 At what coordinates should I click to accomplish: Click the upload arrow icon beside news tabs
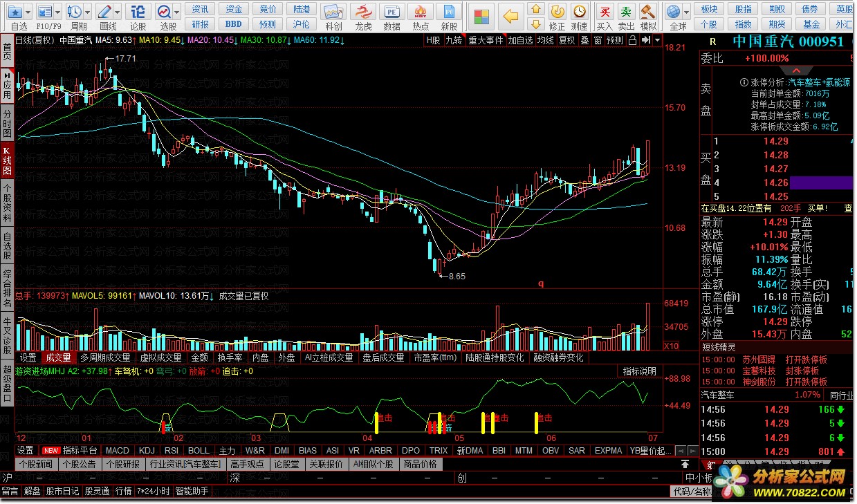[x=685, y=464]
